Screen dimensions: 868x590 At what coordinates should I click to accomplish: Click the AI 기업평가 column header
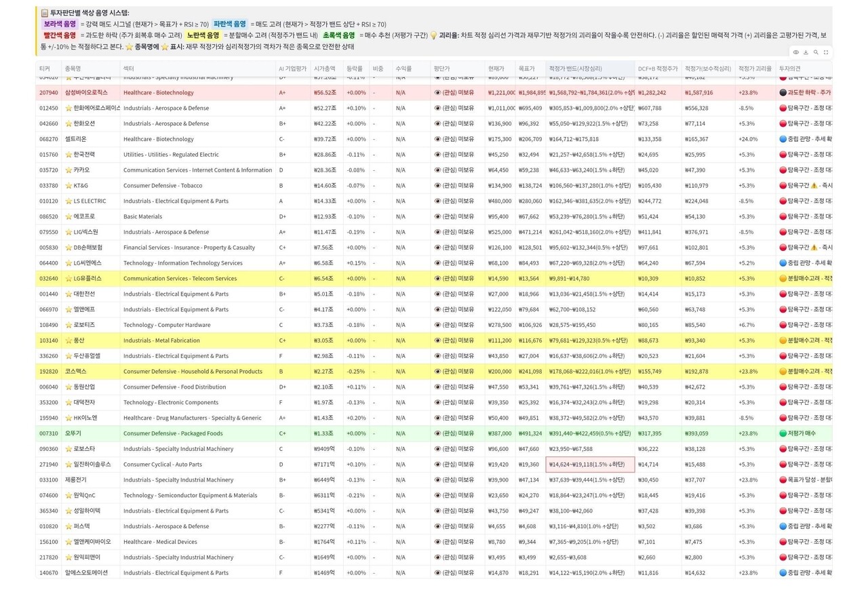click(x=292, y=68)
